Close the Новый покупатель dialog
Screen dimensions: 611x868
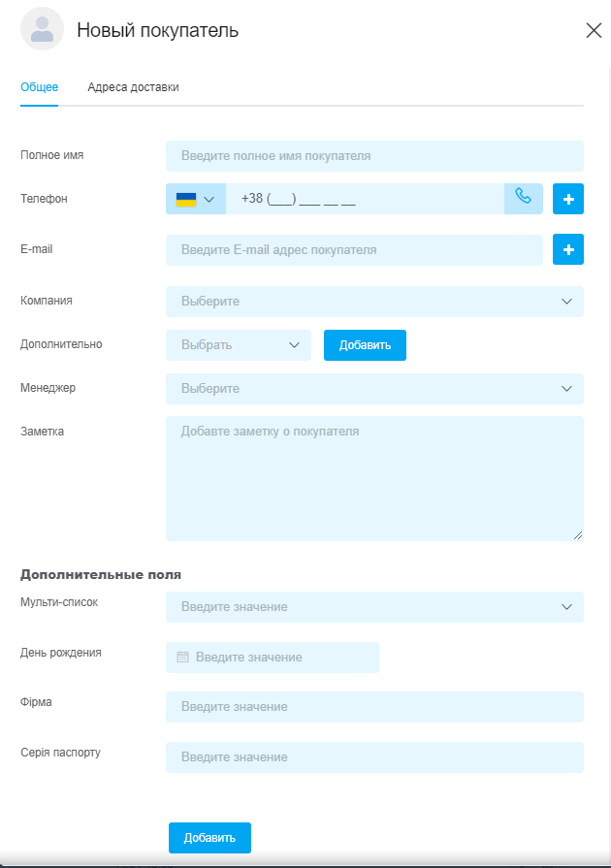coord(594,30)
